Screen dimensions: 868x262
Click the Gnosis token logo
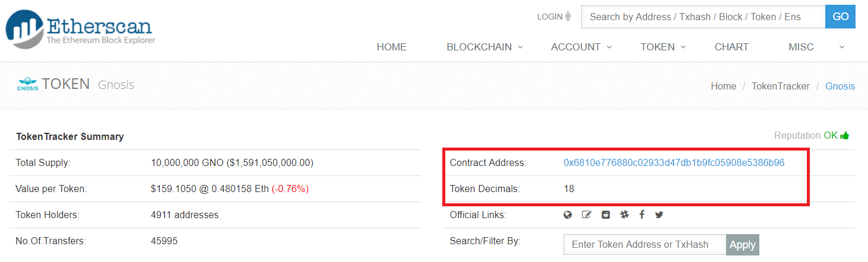coord(28,85)
